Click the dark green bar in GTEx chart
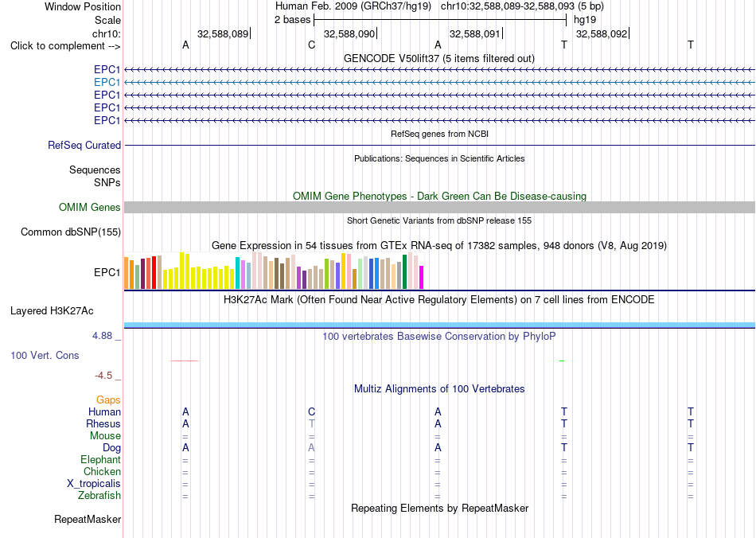Image resolution: width=756 pixels, height=538 pixels. (404, 272)
